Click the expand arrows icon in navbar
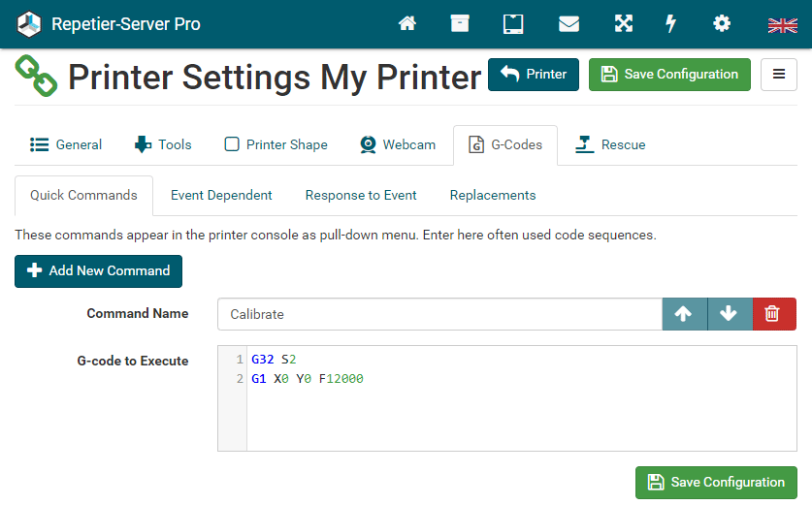The image size is (812, 505). [x=623, y=24]
